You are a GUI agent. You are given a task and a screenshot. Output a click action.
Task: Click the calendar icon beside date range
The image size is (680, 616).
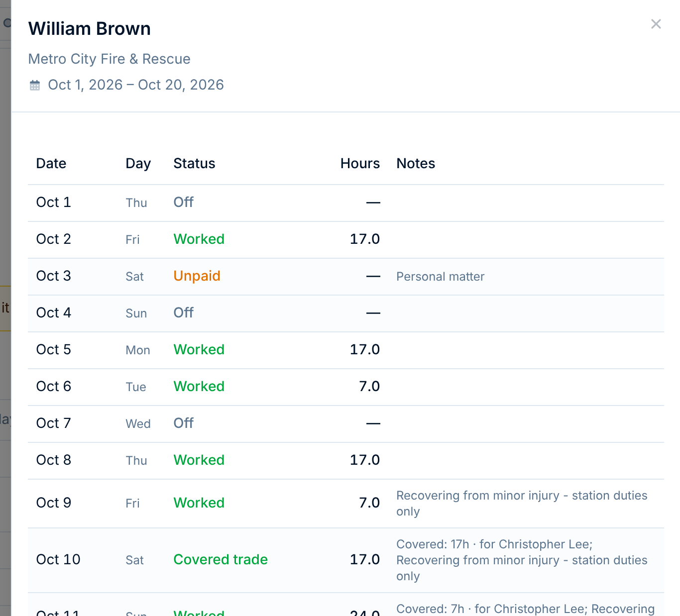point(35,85)
